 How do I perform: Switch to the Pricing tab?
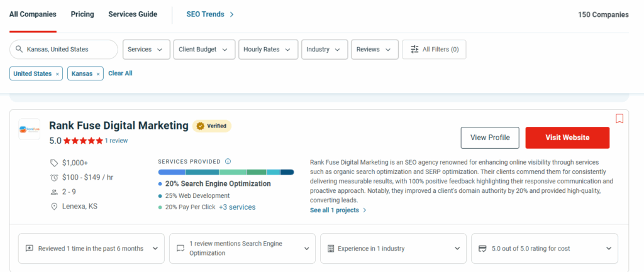82,14
